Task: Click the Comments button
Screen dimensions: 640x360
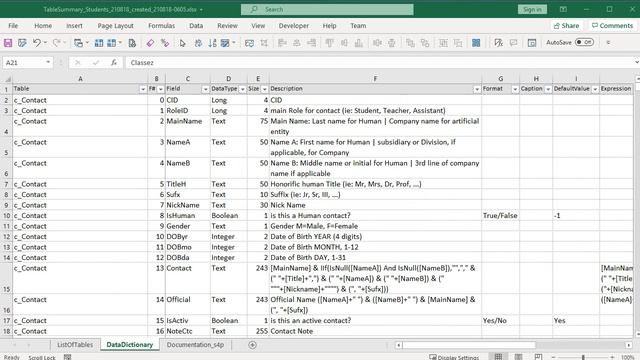Action: (612, 26)
